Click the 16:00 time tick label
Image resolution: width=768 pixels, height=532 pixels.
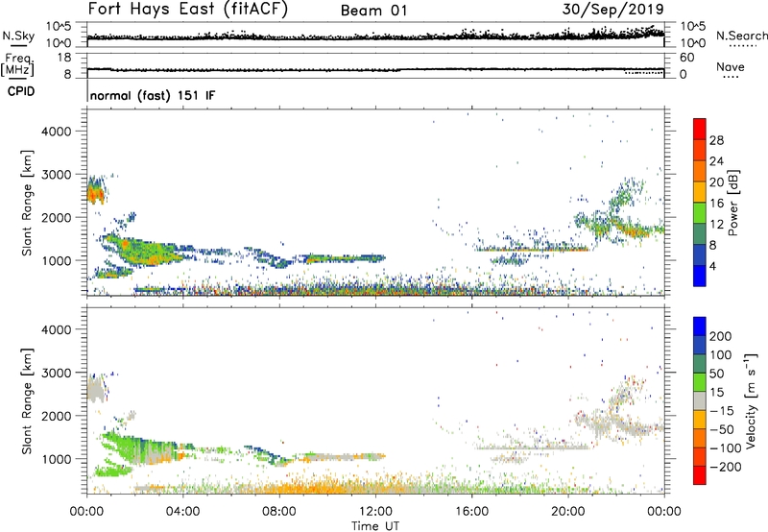pyautogui.click(x=471, y=512)
